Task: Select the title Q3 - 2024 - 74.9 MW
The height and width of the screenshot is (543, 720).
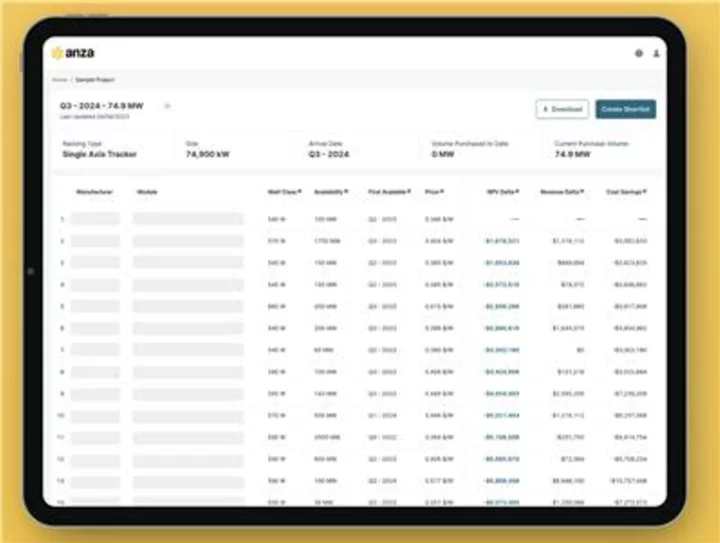Action: (101, 106)
